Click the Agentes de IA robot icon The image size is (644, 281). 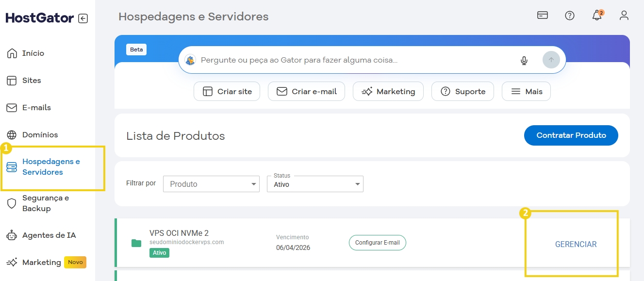12,235
